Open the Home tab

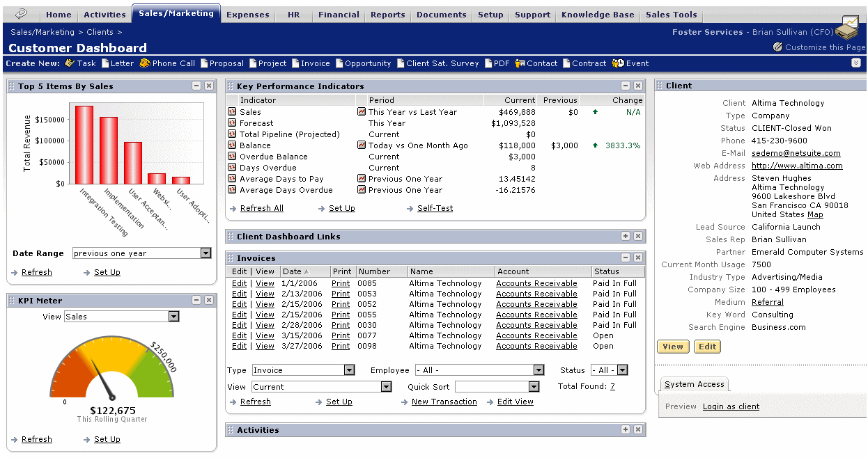point(59,15)
